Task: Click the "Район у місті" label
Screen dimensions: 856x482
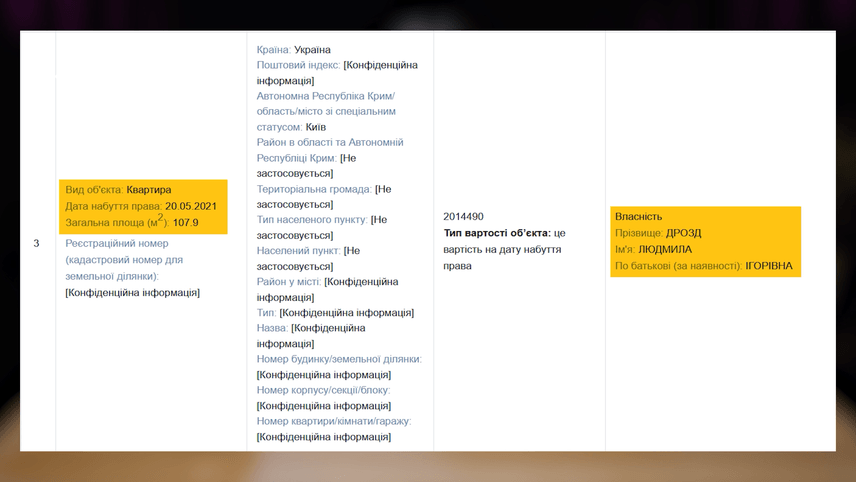Action: point(288,282)
